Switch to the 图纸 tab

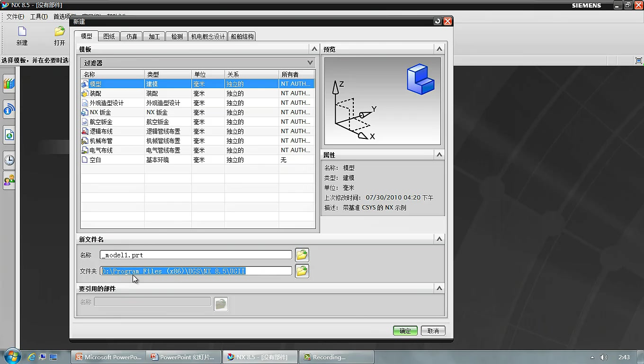109,36
